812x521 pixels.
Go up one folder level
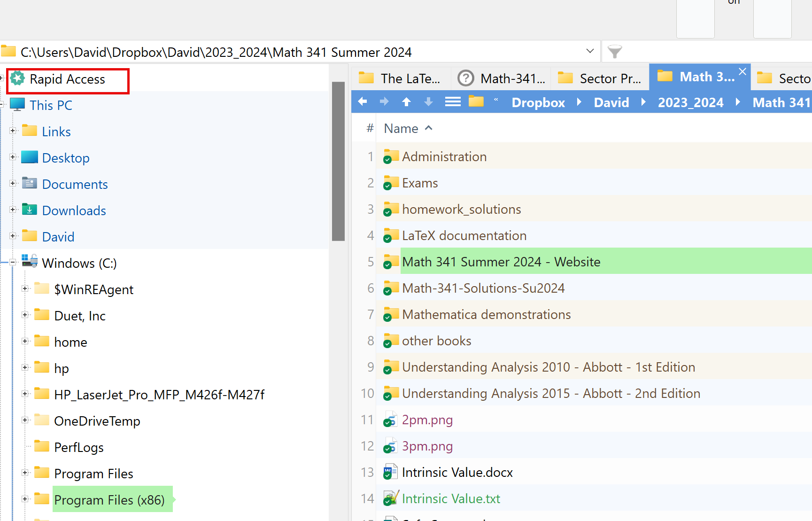click(x=406, y=102)
